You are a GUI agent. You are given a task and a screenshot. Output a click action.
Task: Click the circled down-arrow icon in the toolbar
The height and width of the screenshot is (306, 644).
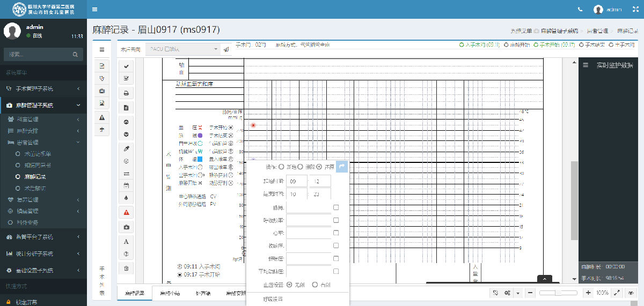pyautogui.click(x=126, y=134)
